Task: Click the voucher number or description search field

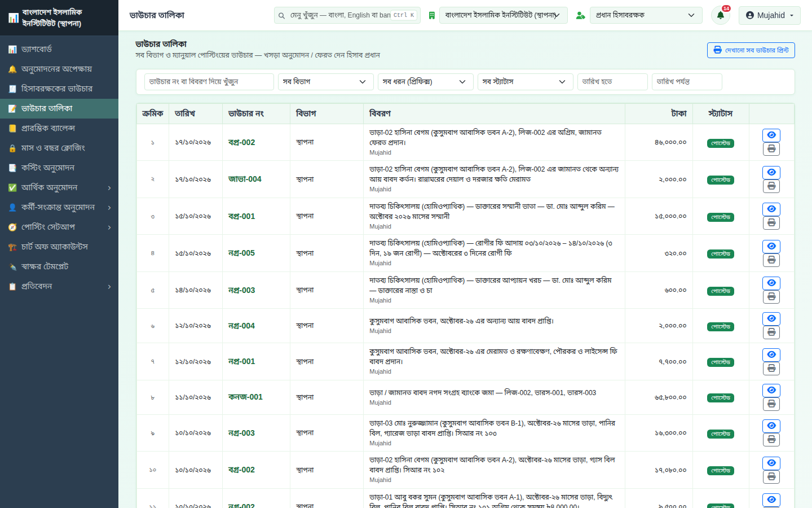Action: tap(209, 82)
